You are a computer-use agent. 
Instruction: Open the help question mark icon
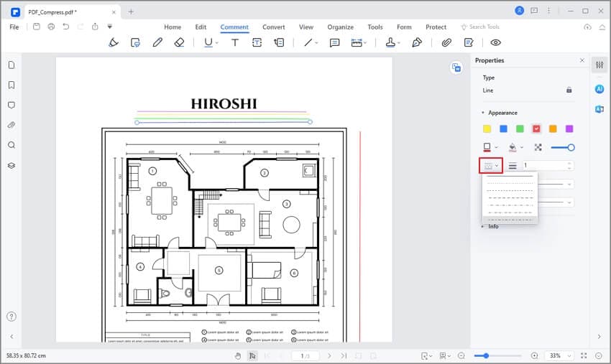(x=12, y=316)
